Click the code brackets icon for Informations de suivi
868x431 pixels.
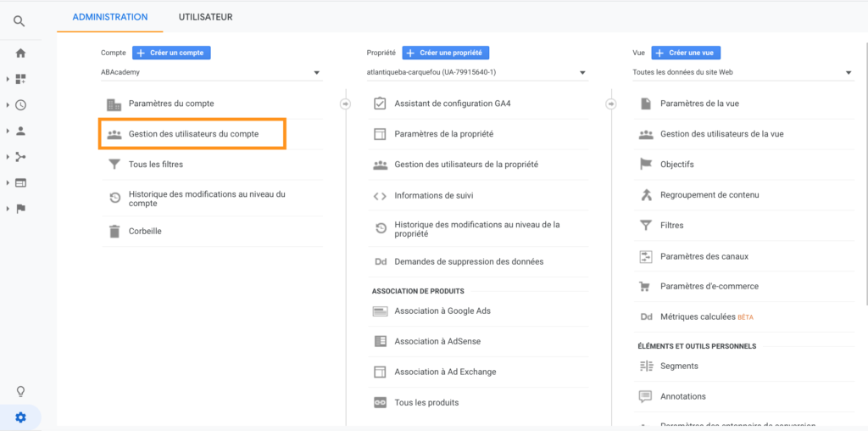380,196
